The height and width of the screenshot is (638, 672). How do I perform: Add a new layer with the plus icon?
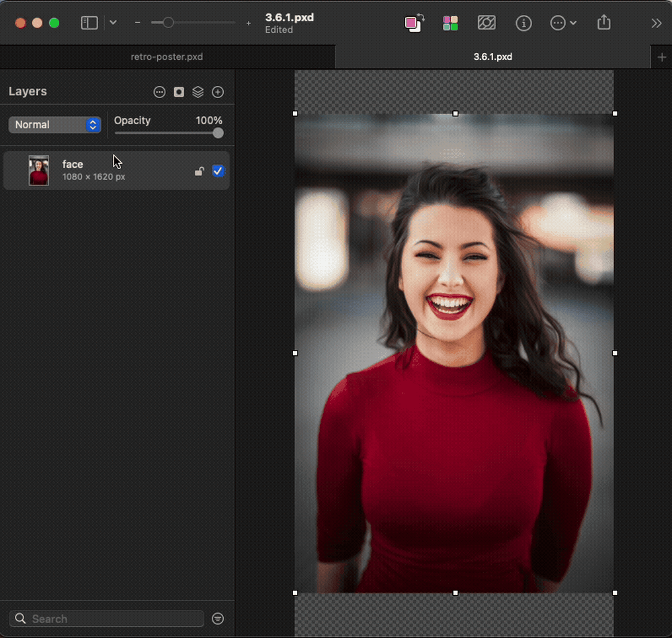pos(217,92)
